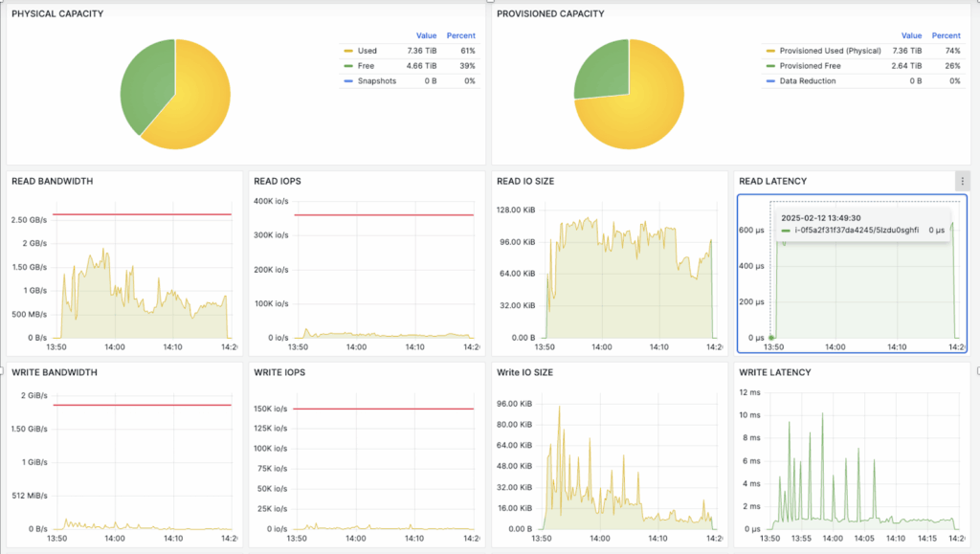Open the Write IO SIZE panel title menu
The image size is (980, 554).
(x=524, y=372)
